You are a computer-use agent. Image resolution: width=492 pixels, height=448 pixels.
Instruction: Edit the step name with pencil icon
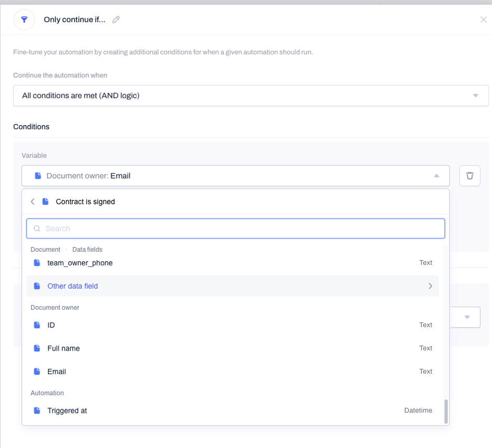tap(116, 19)
